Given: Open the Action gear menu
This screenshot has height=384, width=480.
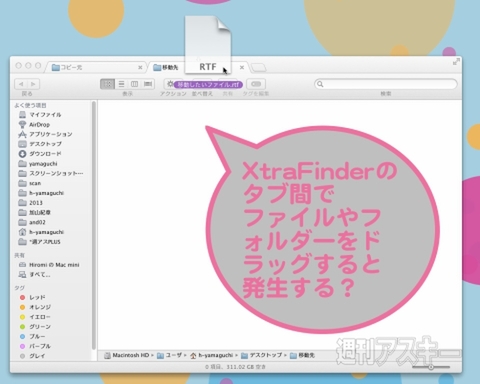Looking at the screenshot, I should 170,84.
